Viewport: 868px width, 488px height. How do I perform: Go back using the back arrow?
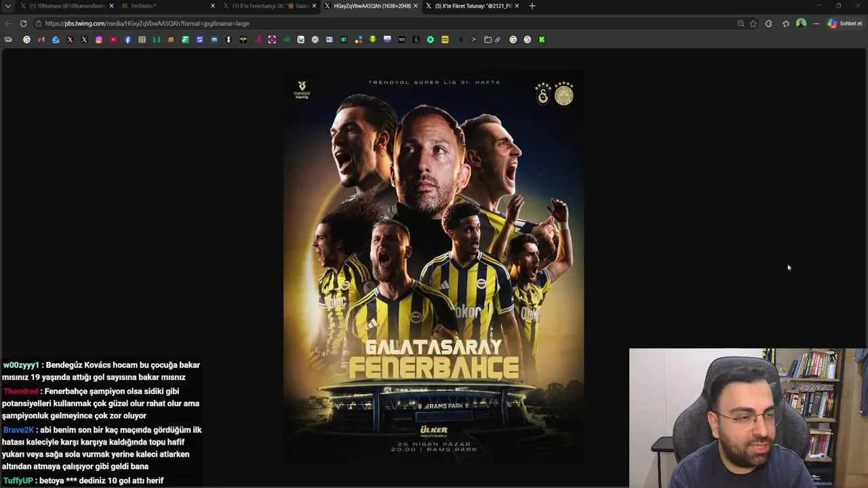(8, 23)
